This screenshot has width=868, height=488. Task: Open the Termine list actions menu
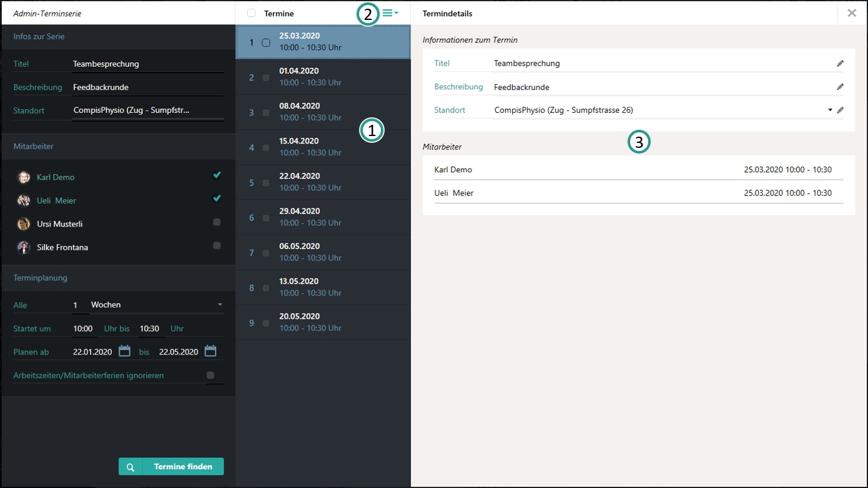pos(390,13)
